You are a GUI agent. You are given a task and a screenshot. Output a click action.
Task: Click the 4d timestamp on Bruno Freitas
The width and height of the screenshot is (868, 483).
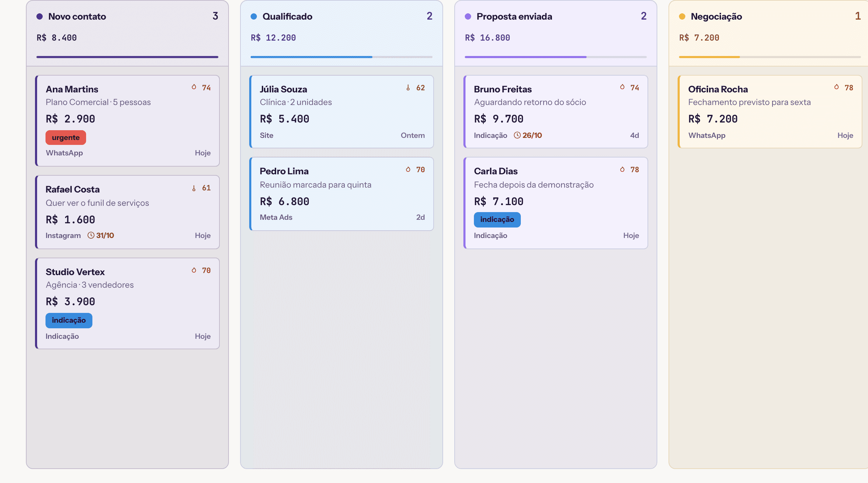(x=635, y=135)
